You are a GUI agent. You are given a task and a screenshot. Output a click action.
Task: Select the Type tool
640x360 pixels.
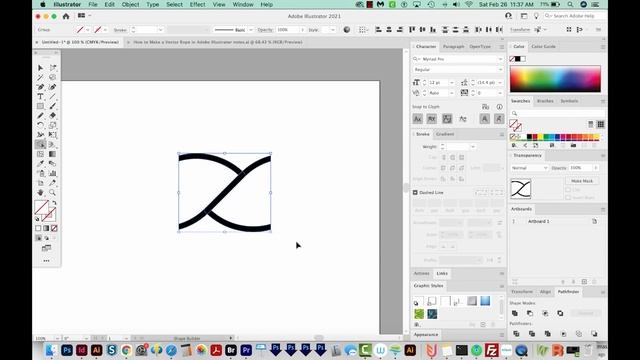pyautogui.click(x=40, y=97)
